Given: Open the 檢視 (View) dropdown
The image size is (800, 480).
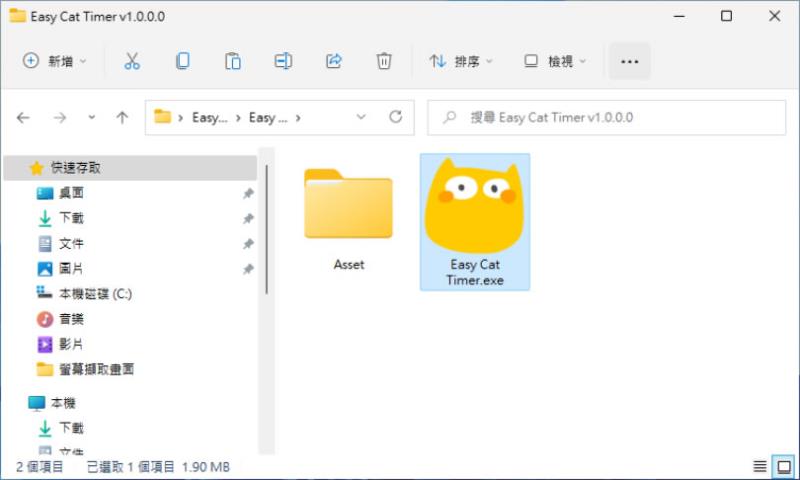Looking at the screenshot, I should click(555, 61).
